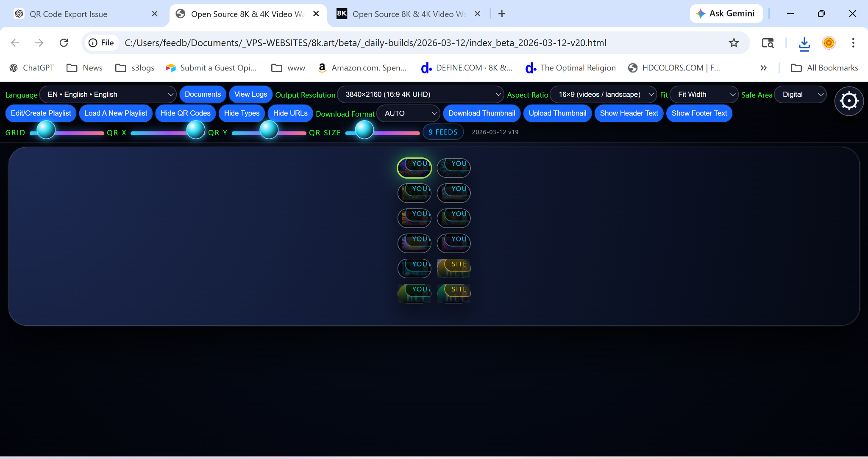The width and height of the screenshot is (868, 459).
Task: Open the s3logs bookmark folder
Action: [135, 68]
